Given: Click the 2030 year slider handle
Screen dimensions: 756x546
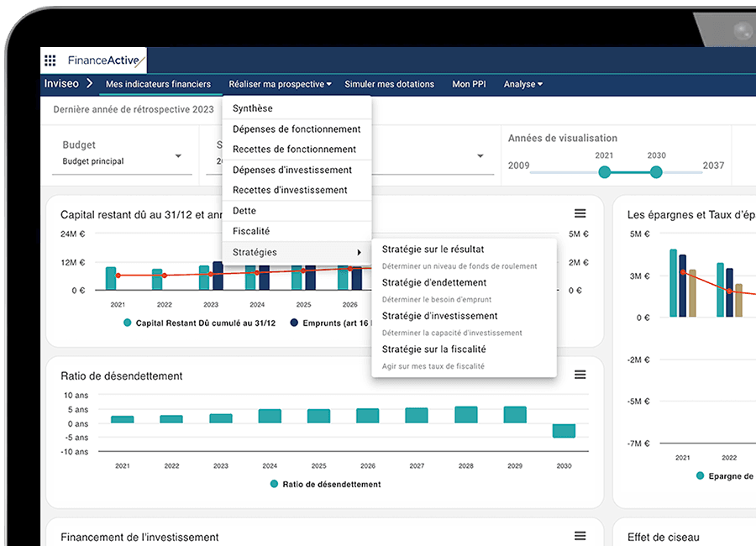Looking at the screenshot, I should point(656,172).
